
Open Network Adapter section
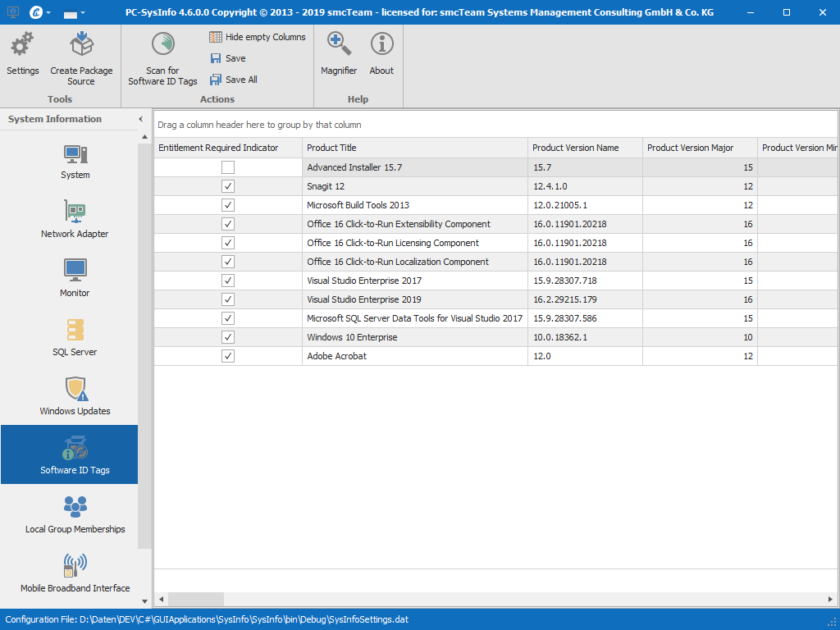coord(75,220)
